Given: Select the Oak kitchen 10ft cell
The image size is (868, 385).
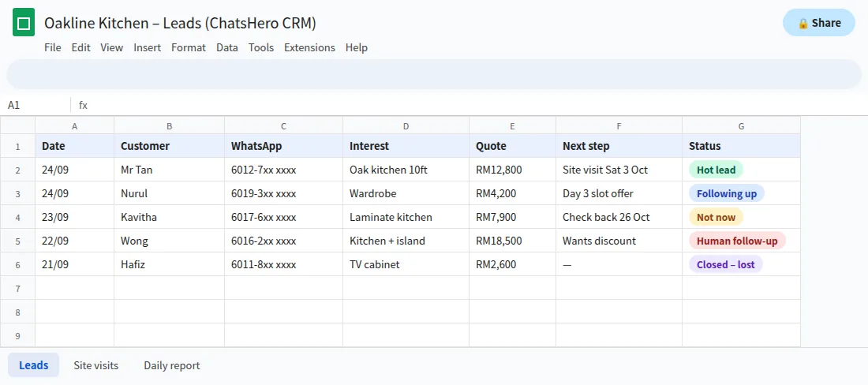Looking at the screenshot, I should (406, 170).
